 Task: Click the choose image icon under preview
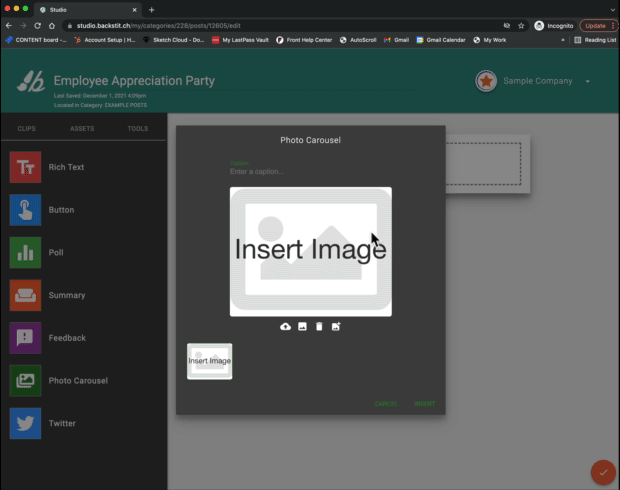click(302, 326)
